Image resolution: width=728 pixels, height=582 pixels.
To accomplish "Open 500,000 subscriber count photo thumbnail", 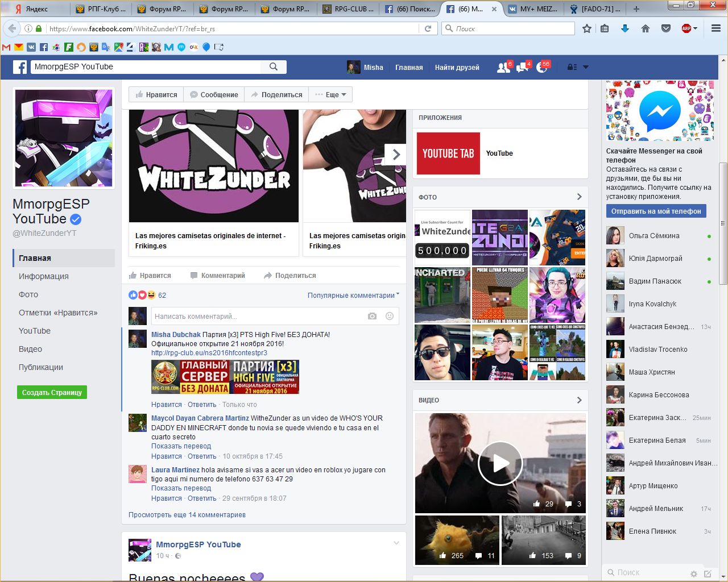I will coord(442,237).
